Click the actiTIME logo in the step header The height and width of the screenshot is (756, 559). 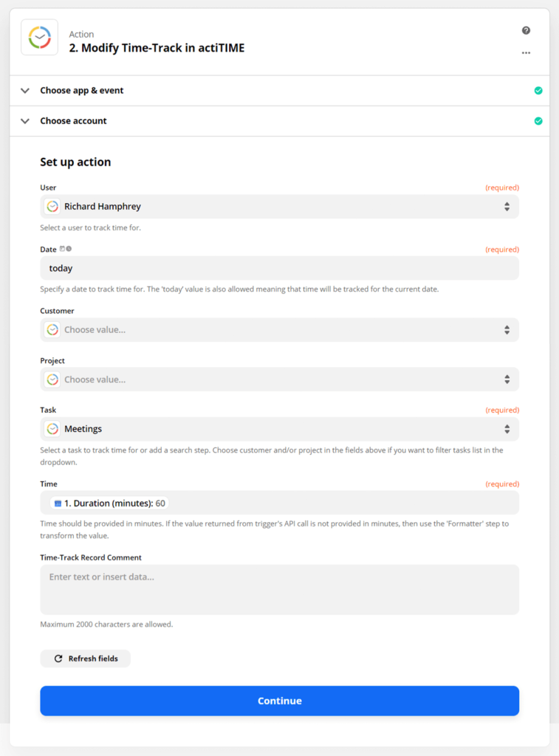point(39,37)
